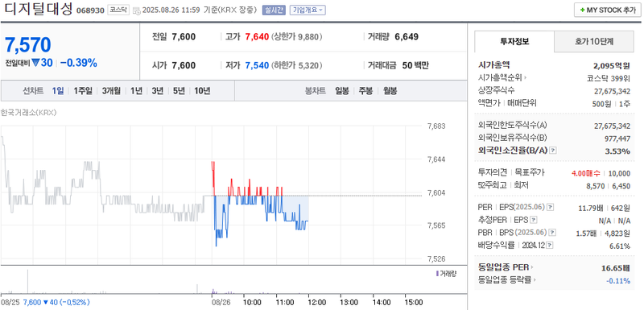This screenshot has height=310, width=644.
Task: Open the 기업개요 dropdown
Action: point(308,10)
